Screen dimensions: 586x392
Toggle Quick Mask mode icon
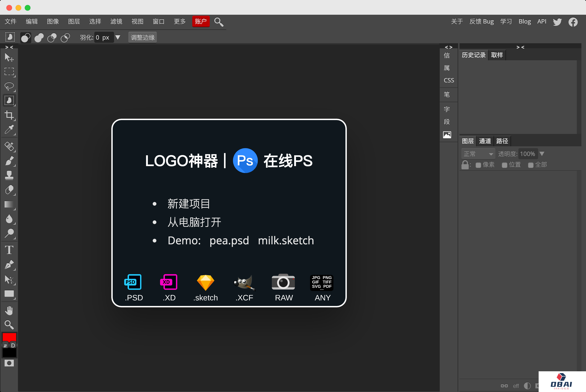[x=9, y=363]
